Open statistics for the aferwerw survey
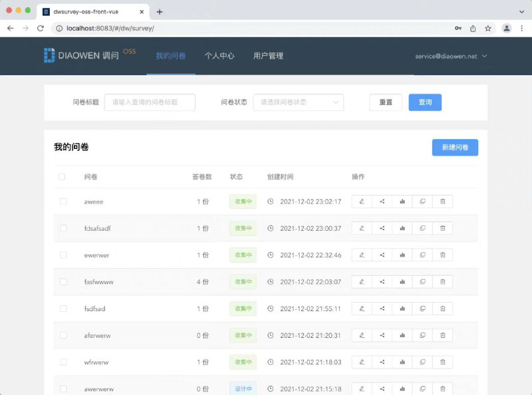Image resolution: width=532 pixels, height=395 pixels. pyautogui.click(x=402, y=335)
